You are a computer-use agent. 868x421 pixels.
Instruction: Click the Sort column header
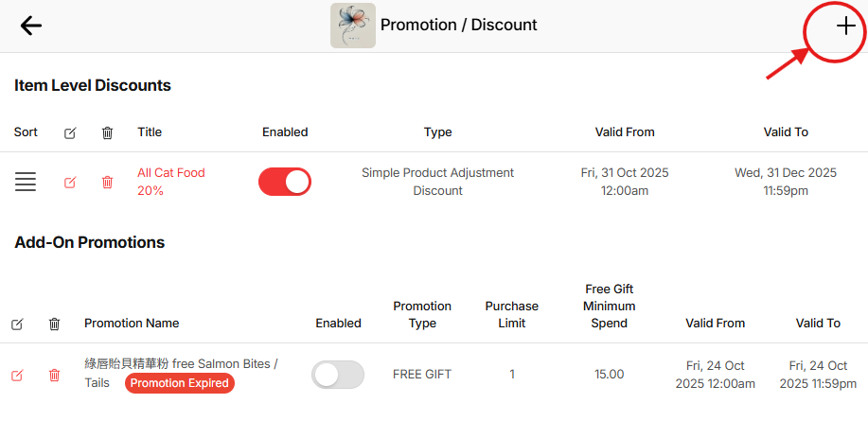point(26,132)
